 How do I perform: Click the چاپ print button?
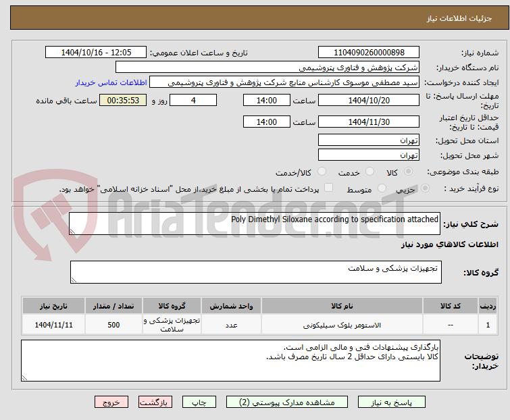(x=199, y=402)
